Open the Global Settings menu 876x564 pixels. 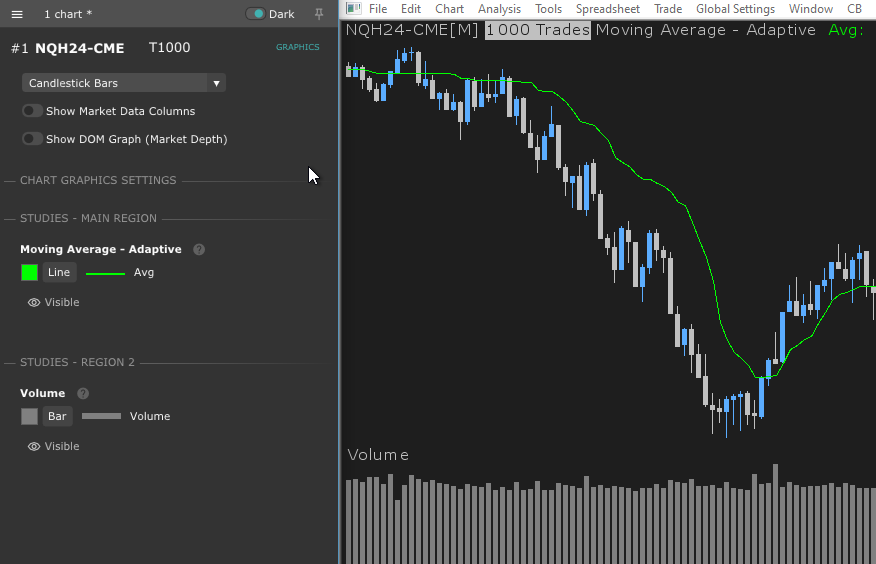[735, 9]
